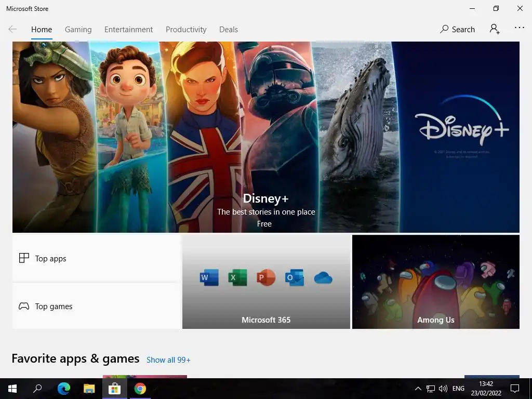Screen dimensions: 532x399
Task: Click the Outlook icon in Microsoft 365 tile
Action: (295, 277)
